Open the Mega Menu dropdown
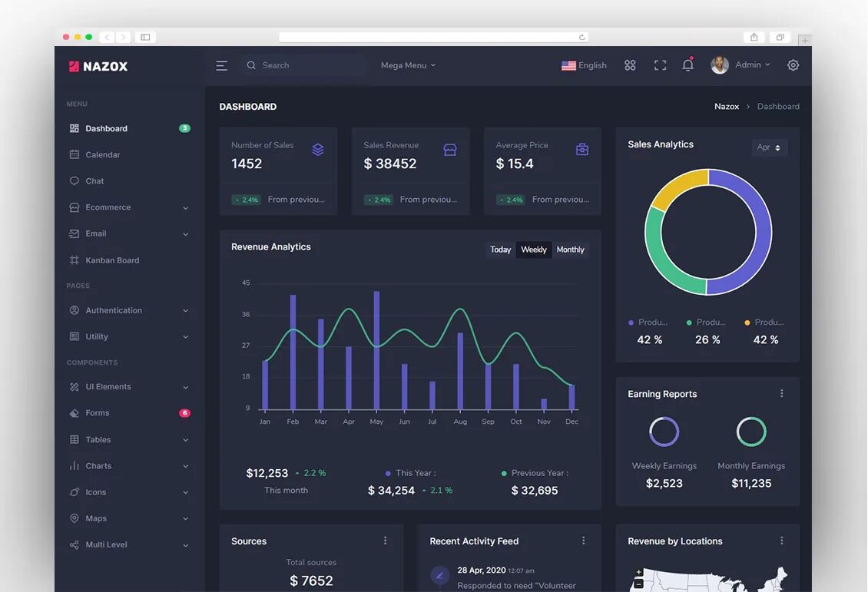Image resolution: width=868 pixels, height=592 pixels. tap(408, 65)
